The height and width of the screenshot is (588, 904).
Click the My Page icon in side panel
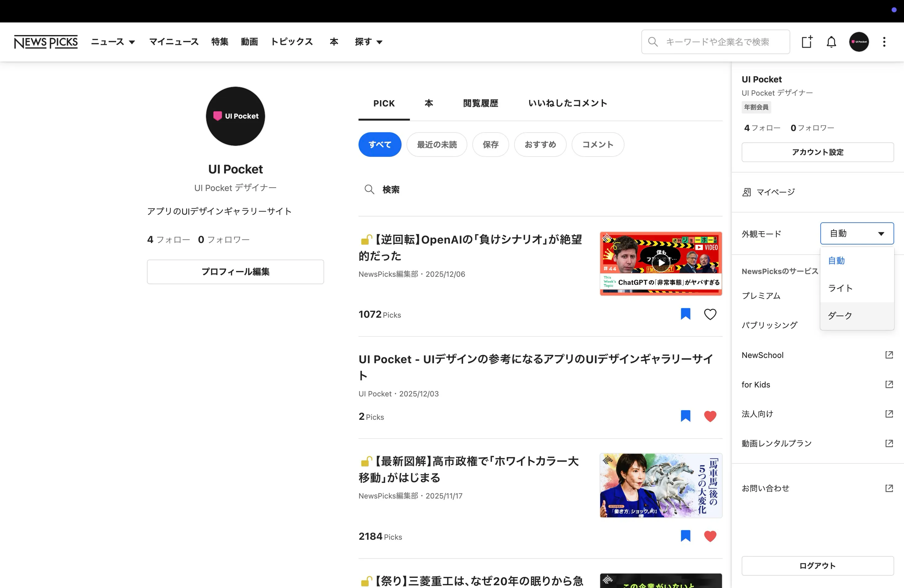coord(746,192)
